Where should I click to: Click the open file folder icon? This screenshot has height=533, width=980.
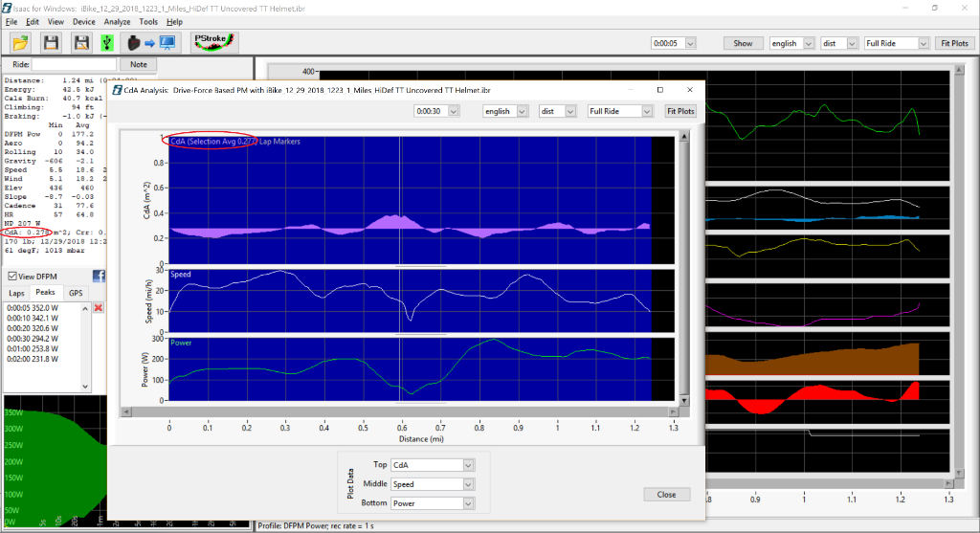point(21,43)
